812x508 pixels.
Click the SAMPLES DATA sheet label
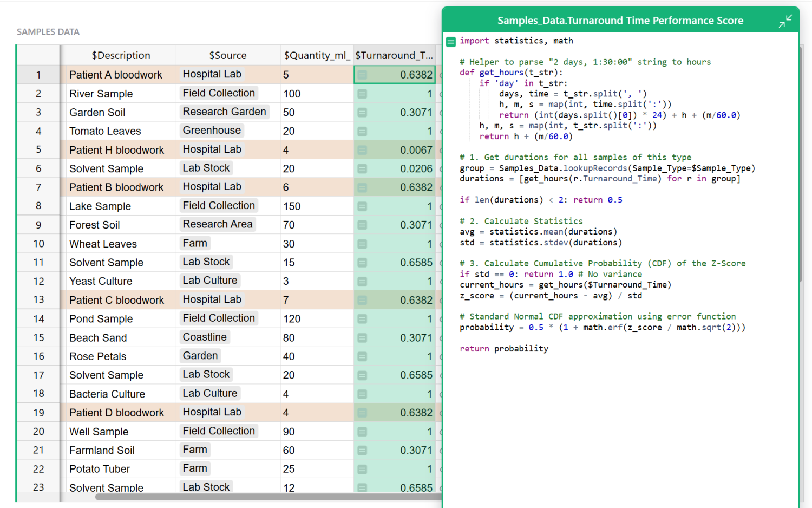[x=48, y=31]
